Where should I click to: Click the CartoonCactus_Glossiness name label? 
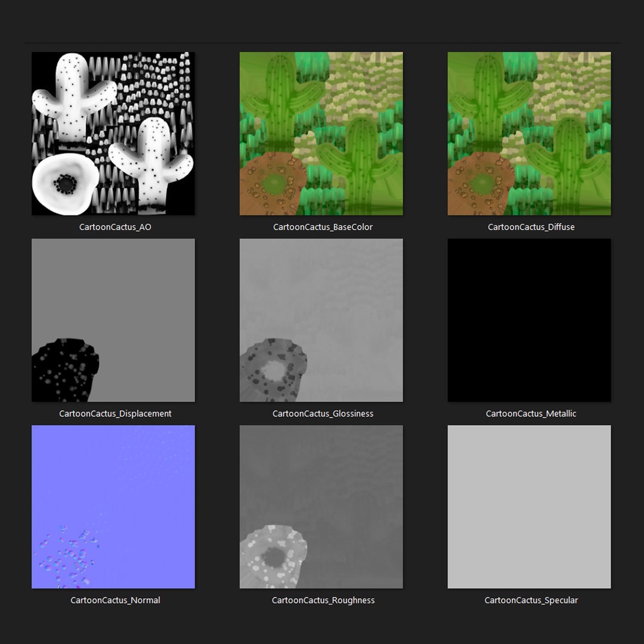(x=323, y=414)
